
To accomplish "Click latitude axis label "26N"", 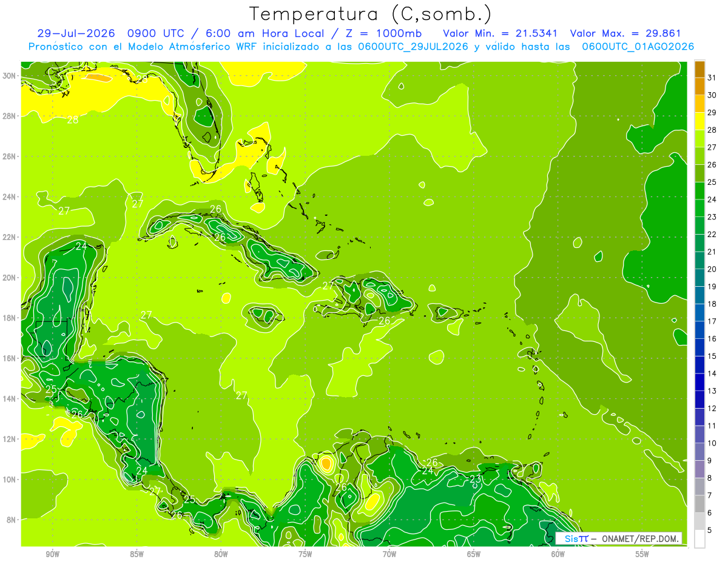I will pyautogui.click(x=10, y=156).
